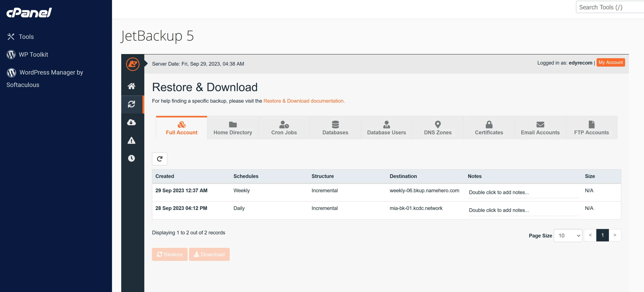The image size is (644, 292).
Task: Open the JetBackup home dashboard icon
Action: [132, 86]
